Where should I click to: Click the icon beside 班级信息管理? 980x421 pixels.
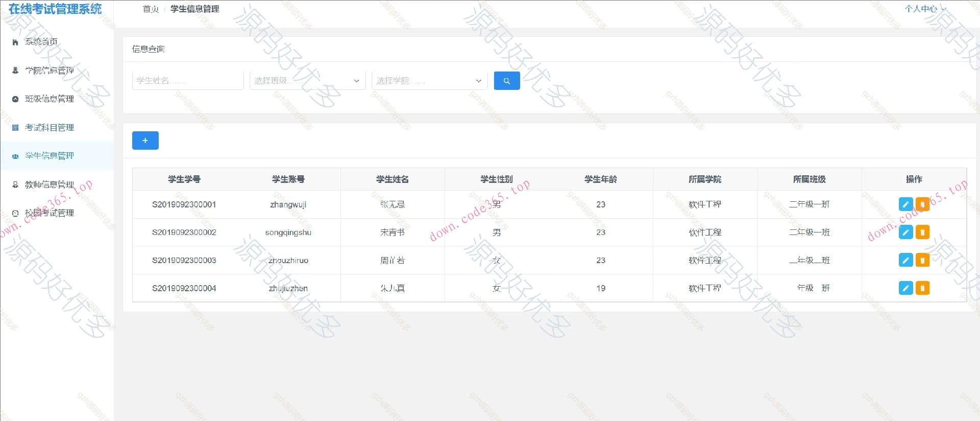pyautogui.click(x=15, y=99)
